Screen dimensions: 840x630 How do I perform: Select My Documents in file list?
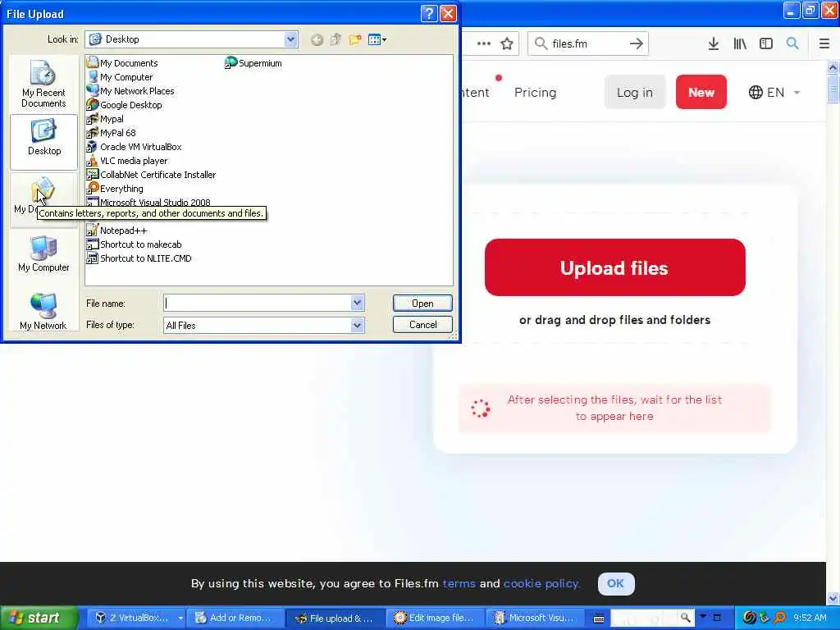[122, 63]
